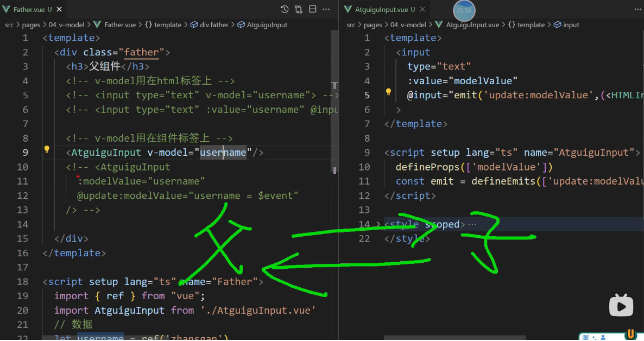Click defineProps(['modelValue']) in AtguiguInput.vue
This screenshot has width=644, height=341.
coord(475,167)
